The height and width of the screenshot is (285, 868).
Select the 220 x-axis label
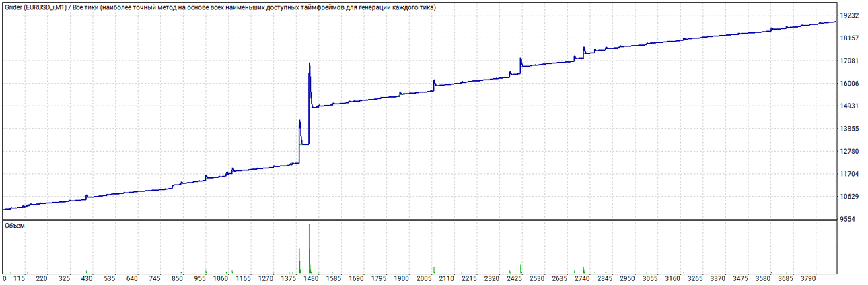click(42, 278)
